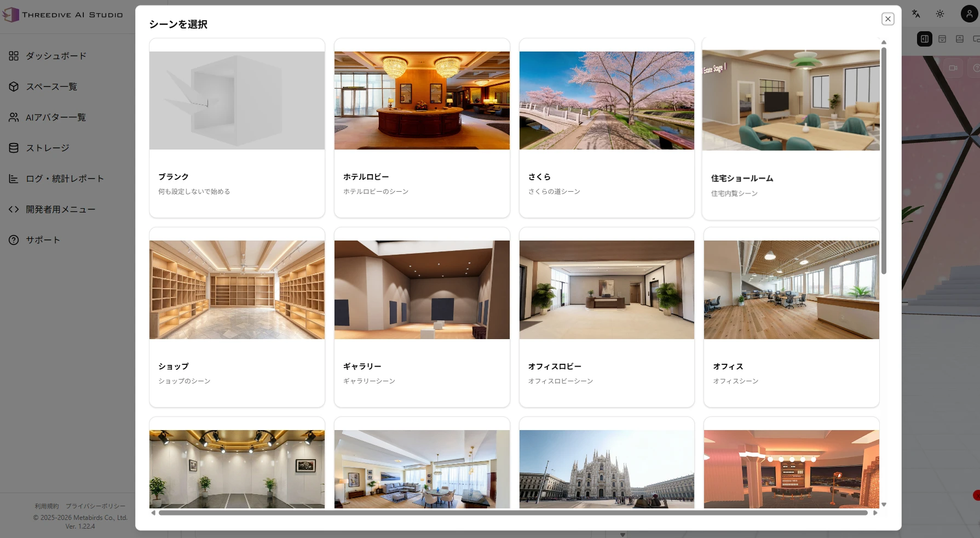The width and height of the screenshot is (980, 538).
Task: Click the horizontal scroll-right arrow
Action: point(875,513)
